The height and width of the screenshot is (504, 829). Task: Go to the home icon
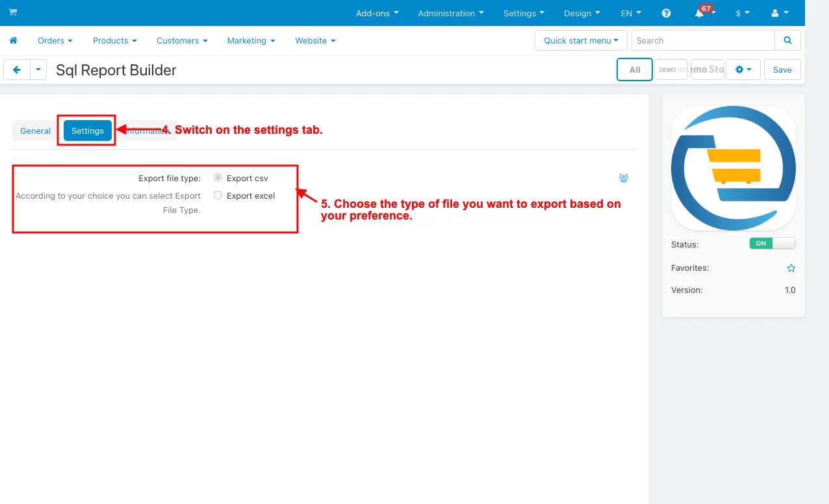click(13, 40)
